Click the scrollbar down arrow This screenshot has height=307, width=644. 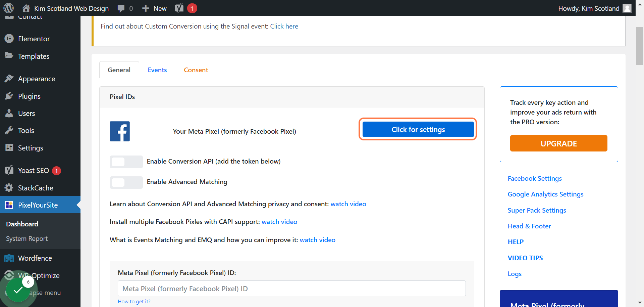640,303
